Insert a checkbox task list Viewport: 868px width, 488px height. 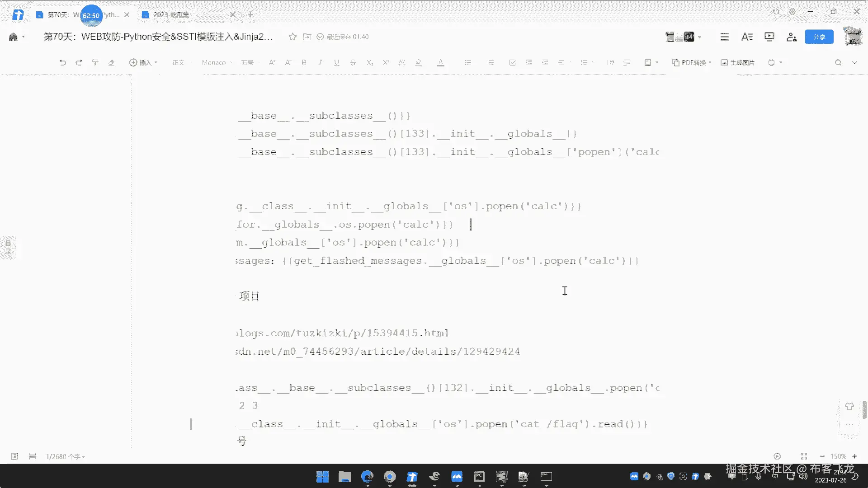point(512,63)
